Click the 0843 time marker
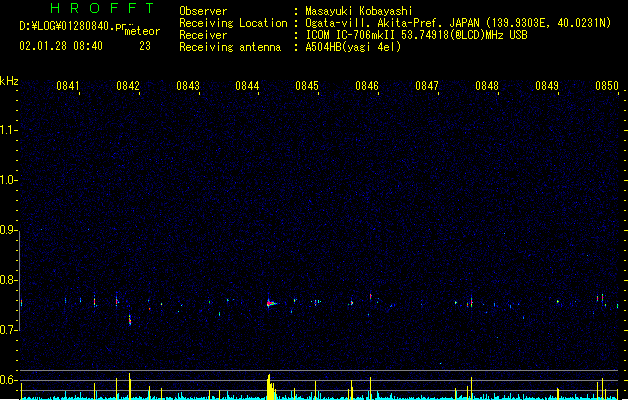Viewport: 629px width, 400px height. [x=188, y=86]
